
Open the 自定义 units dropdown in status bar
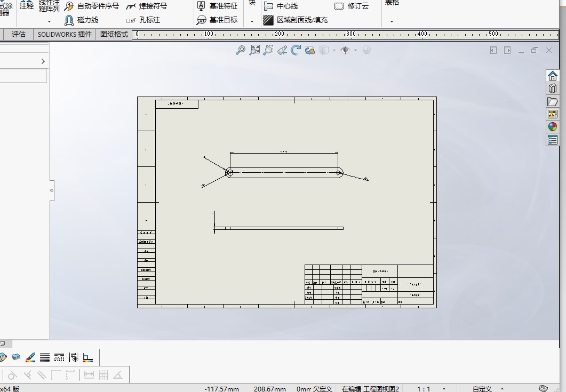pos(502,389)
